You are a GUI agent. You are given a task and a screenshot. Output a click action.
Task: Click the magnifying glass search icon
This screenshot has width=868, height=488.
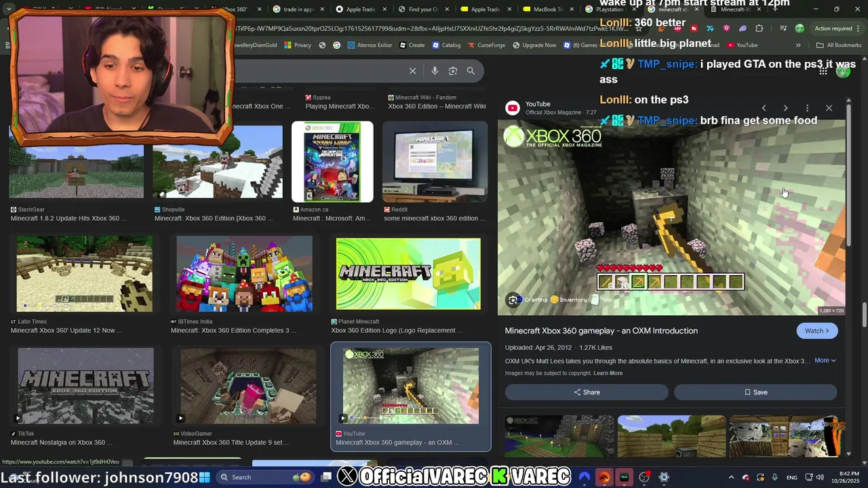471,70
